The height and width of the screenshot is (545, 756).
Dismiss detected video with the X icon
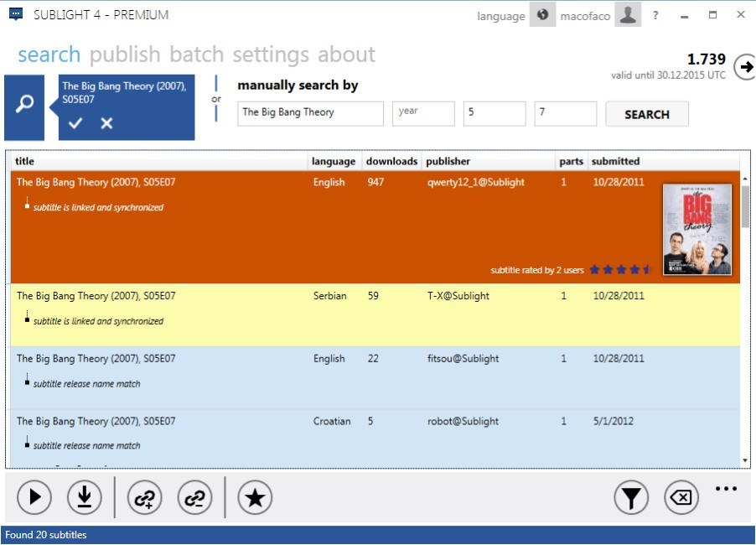[x=106, y=123]
